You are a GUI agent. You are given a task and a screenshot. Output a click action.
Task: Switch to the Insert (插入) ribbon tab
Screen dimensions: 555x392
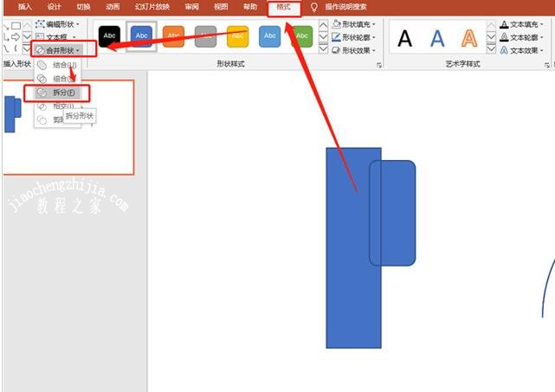point(25,7)
